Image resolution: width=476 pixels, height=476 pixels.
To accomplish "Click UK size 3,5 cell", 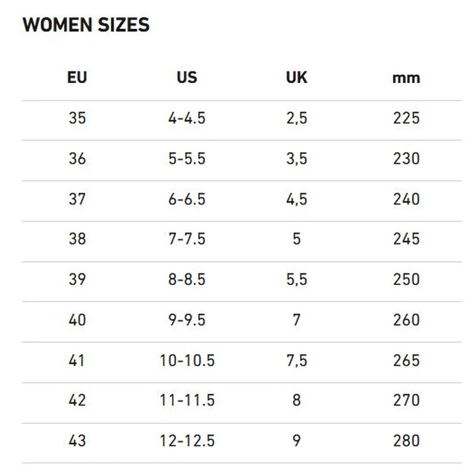I will 296,158.
